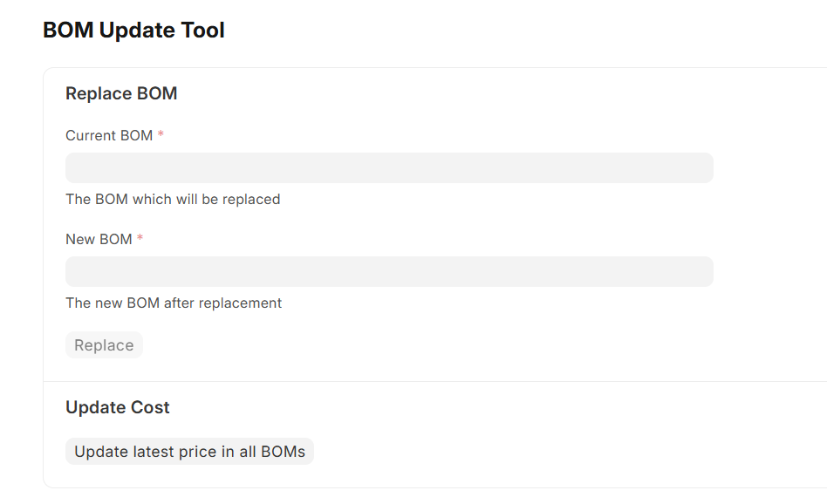Image resolution: width=827 pixels, height=504 pixels.
Task: Open the Current BOM link dropdown
Action: pyautogui.click(x=389, y=167)
